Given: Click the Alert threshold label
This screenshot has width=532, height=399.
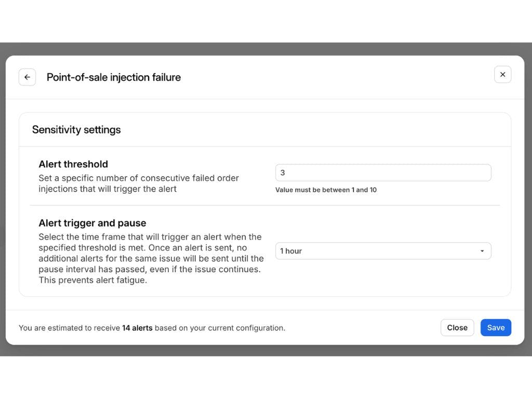Looking at the screenshot, I should click(x=73, y=164).
